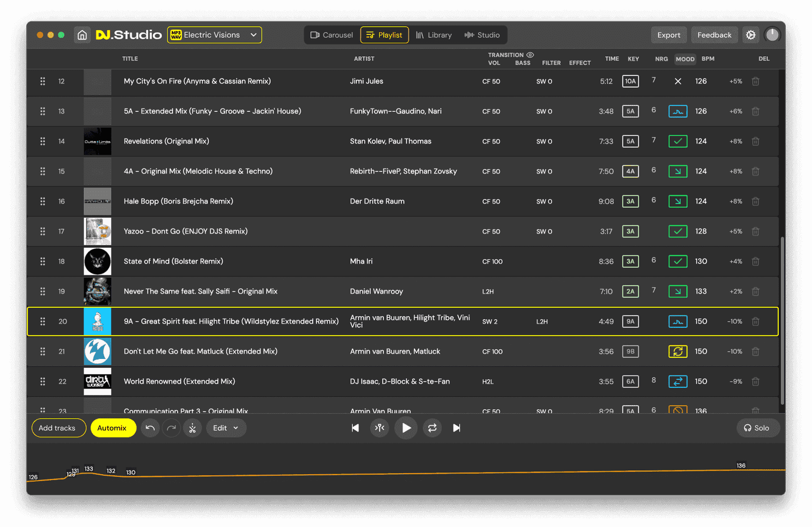This screenshot has height=527, width=812.
Task: Click 9B key badge on track 21
Action: click(x=630, y=351)
